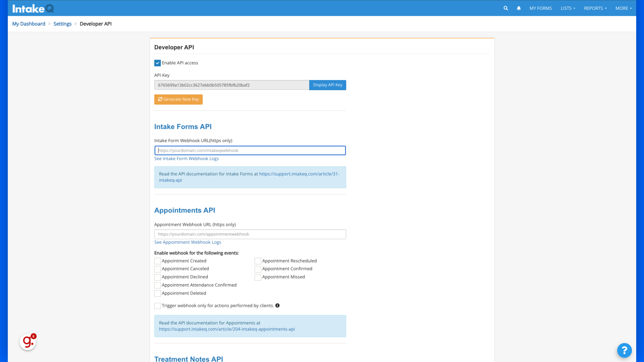
Task: Click the Treatment Notes API heading
Action: (189, 359)
